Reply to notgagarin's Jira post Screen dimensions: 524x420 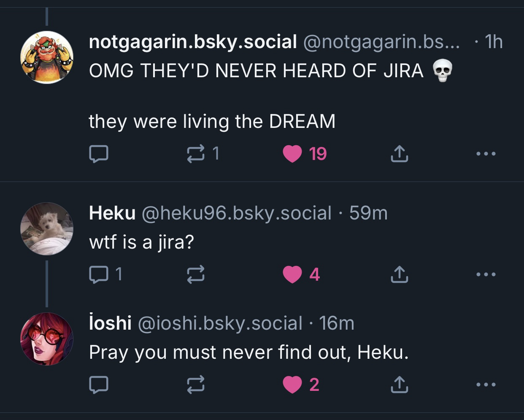(99, 154)
